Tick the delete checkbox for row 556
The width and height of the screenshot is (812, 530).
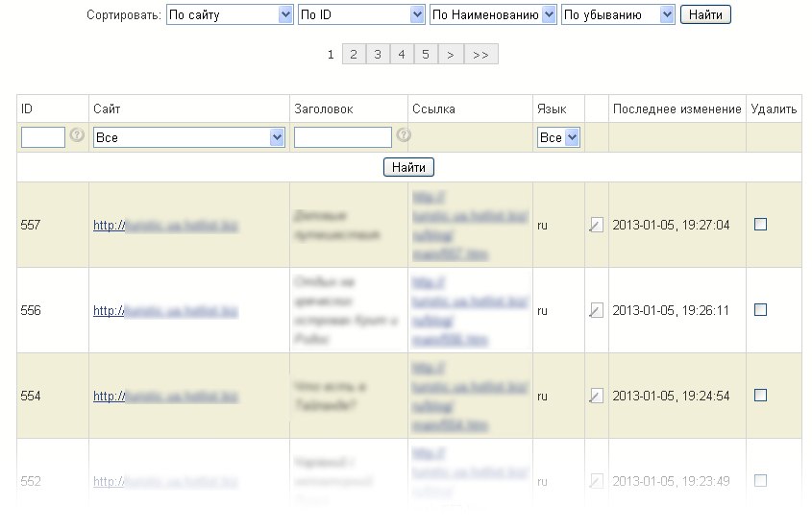click(x=760, y=310)
